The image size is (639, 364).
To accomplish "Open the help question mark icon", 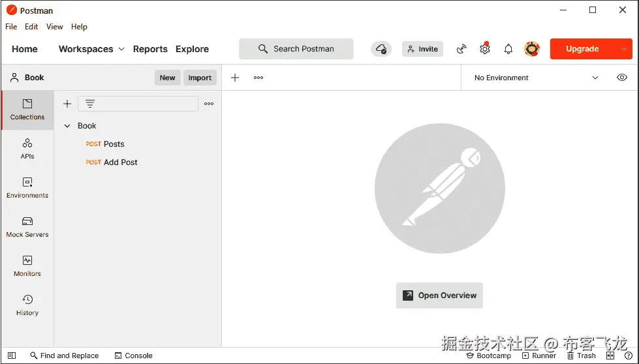I will tap(629, 356).
